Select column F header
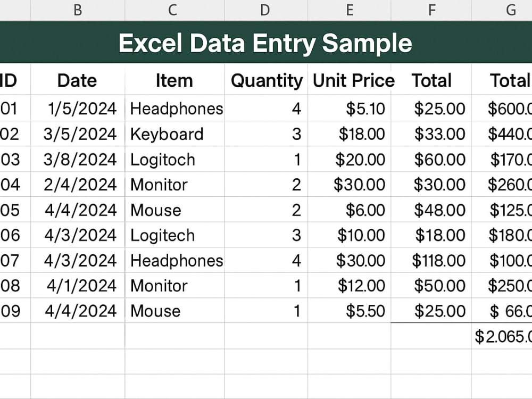Image resolution: width=532 pixels, height=399 pixels. pyautogui.click(x=431, y=10)
